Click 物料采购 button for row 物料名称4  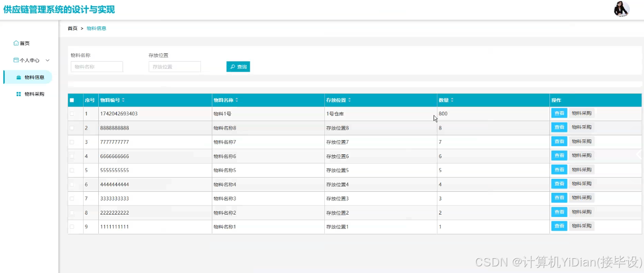[x=582, y=184]
